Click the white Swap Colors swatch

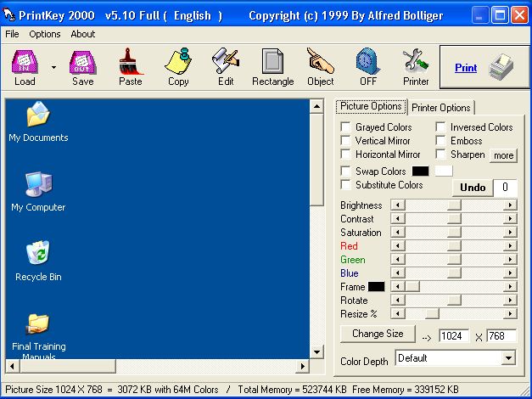[444, 171]
